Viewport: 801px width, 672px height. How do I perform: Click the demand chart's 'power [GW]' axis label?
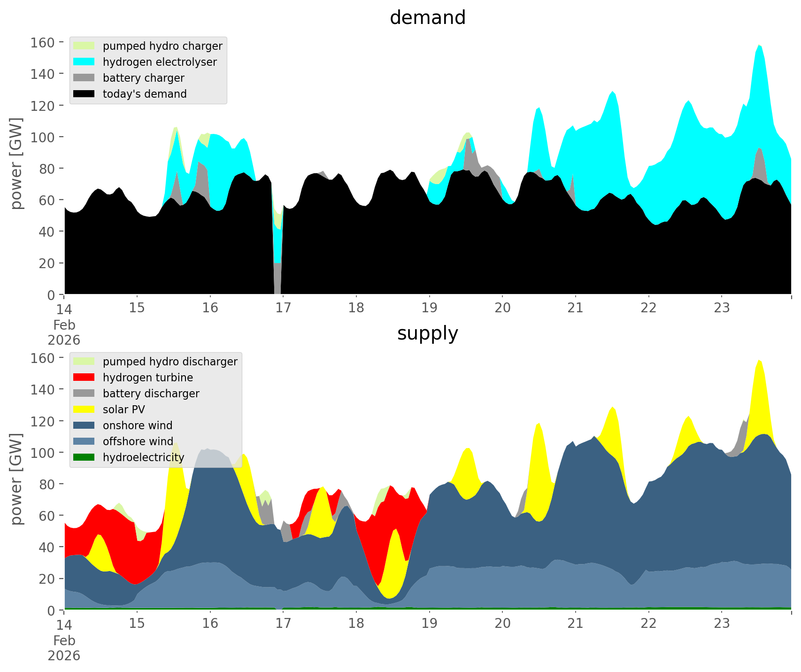16,163
